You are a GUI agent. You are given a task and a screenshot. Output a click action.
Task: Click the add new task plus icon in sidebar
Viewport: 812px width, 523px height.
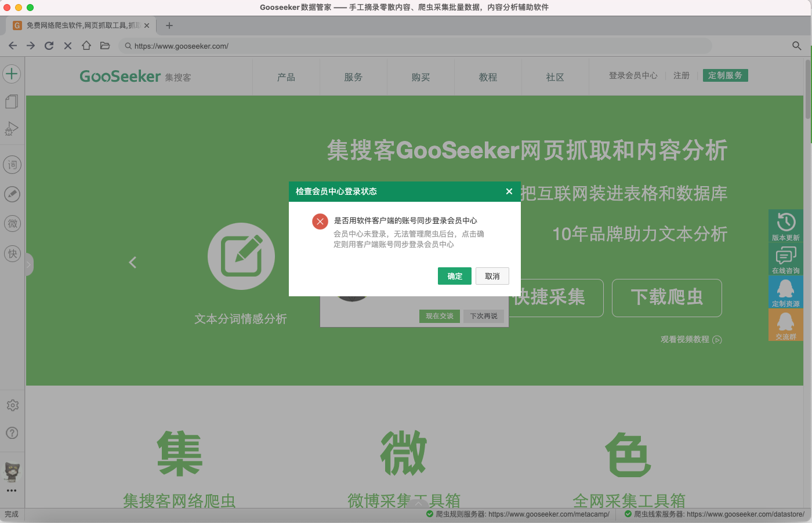(x=12, y=74)
